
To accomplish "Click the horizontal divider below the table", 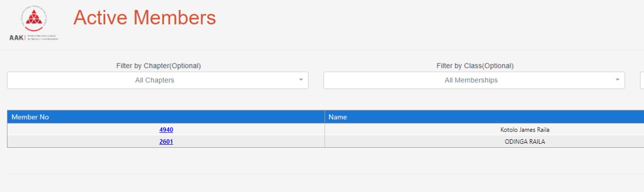I will click(326, 174).
